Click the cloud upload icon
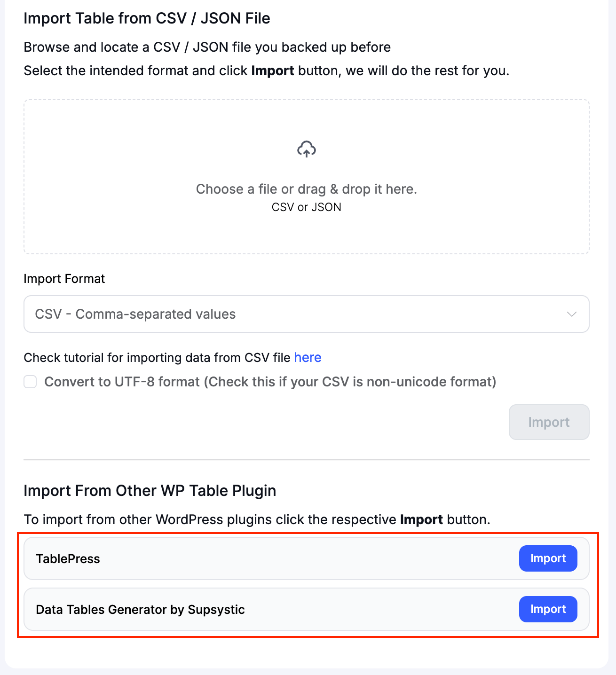Image resolution: width=616 pixels, height=675 pixels. (306, 149)
